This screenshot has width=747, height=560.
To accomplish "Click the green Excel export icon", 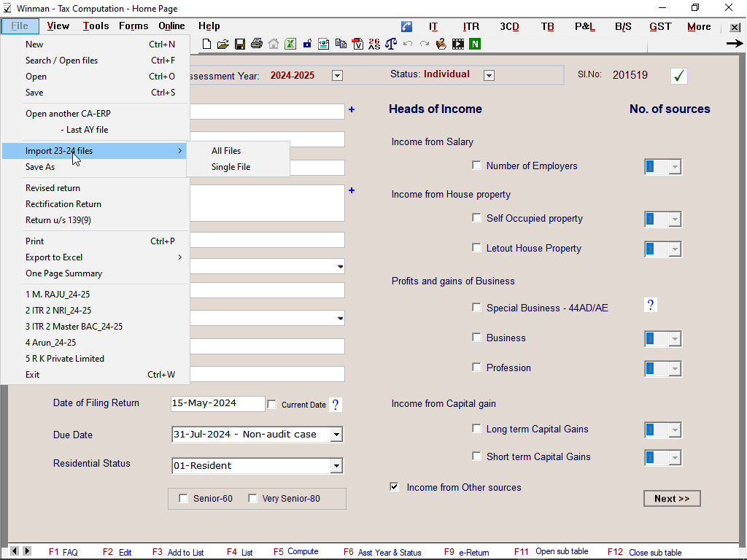I will [x=290, y=44].
